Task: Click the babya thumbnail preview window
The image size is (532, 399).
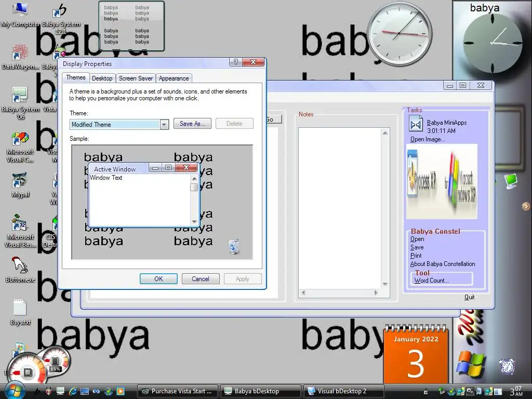Action: pyautogui.click(x=131, y=26)
